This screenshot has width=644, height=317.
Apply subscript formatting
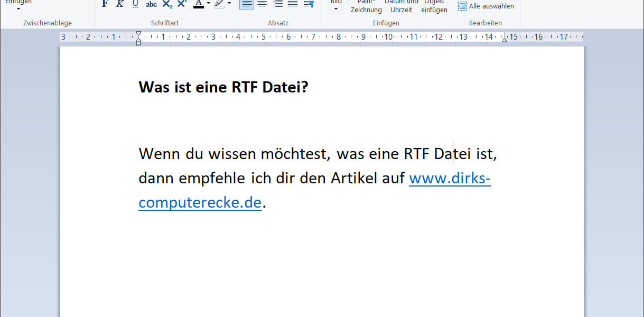click(167, 4)
